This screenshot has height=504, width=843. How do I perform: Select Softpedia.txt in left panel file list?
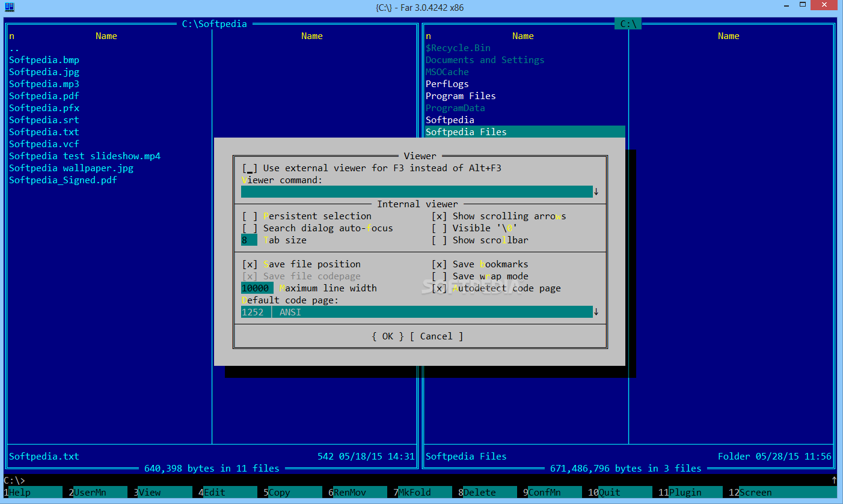point(44,132)
